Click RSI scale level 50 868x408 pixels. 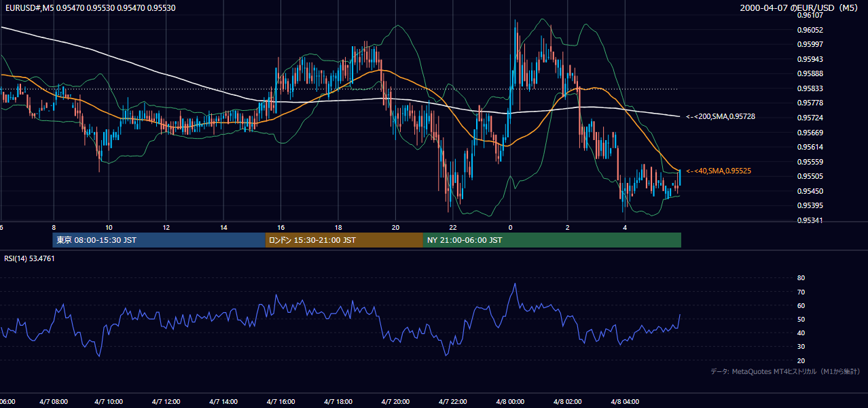pyautogui.click(x=801, y=319)
